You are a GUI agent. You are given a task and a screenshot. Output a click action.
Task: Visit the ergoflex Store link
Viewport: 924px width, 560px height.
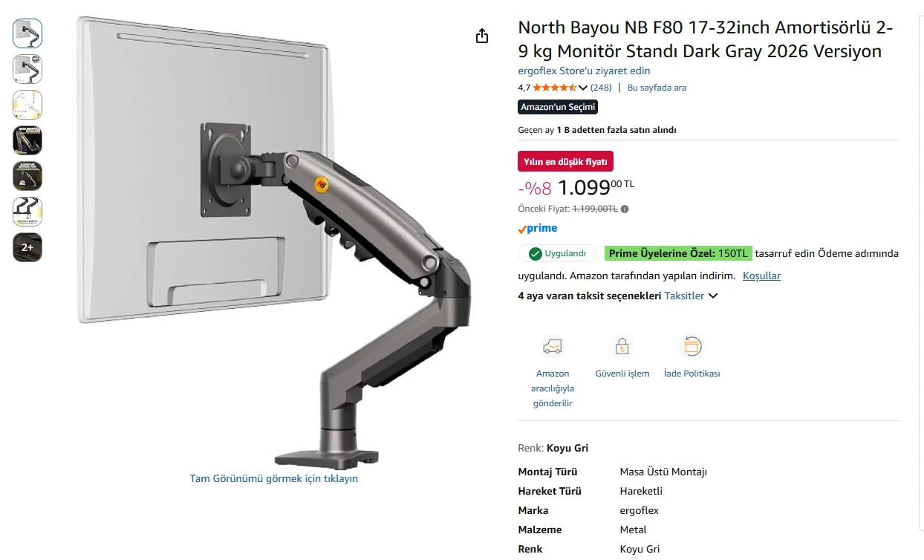coord(584,71)
